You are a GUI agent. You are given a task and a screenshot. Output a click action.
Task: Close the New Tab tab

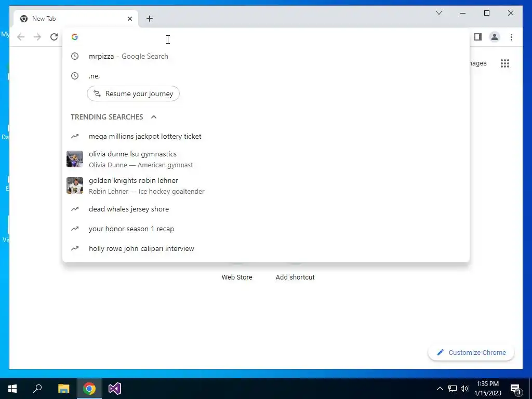[129, 19]
